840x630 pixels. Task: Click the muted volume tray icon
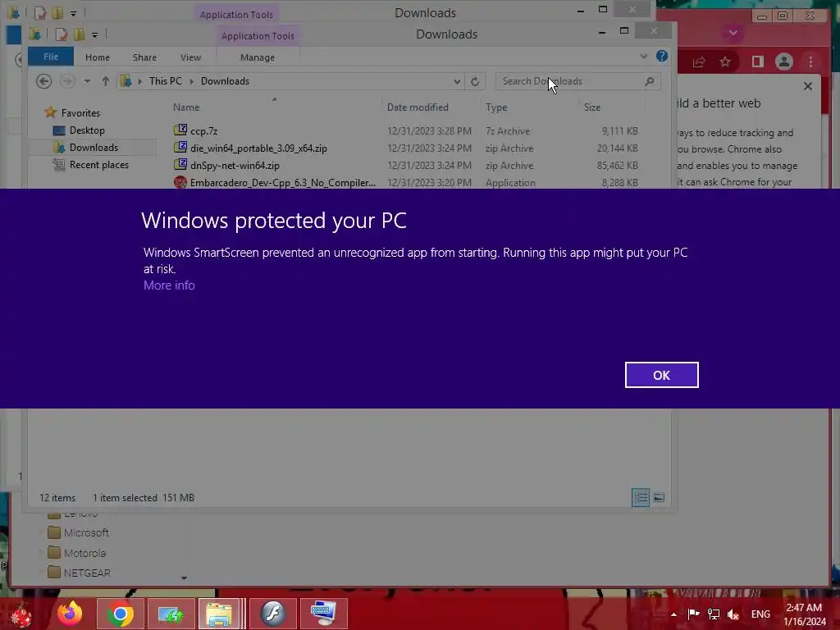733,614
